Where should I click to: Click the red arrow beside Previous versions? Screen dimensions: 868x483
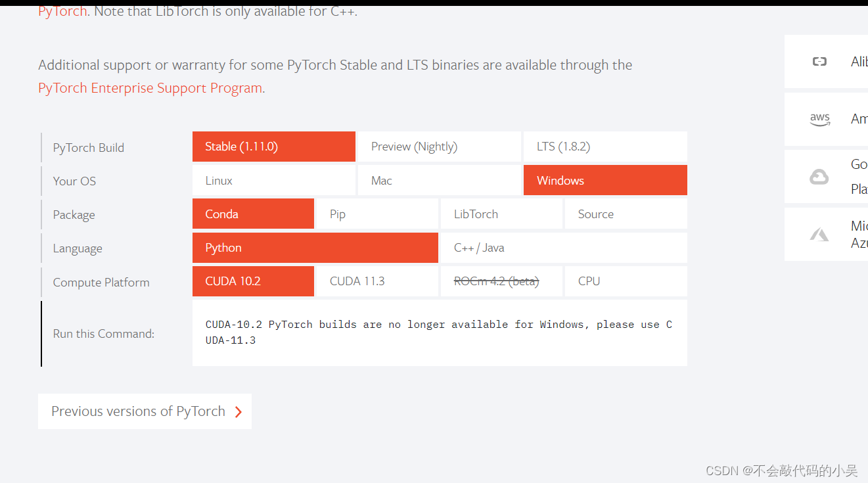click(x=239, y=412)
